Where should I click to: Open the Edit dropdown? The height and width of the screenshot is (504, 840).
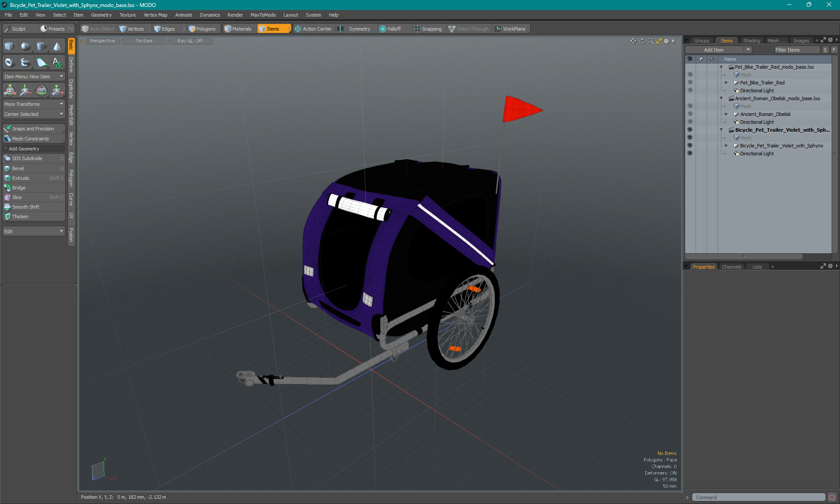coord(34,231)
